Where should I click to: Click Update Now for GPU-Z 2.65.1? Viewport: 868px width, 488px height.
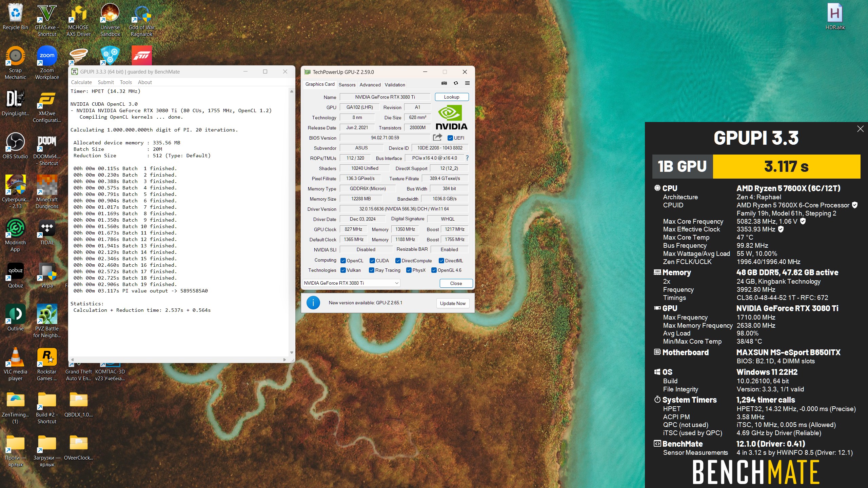tap(453, 303)
